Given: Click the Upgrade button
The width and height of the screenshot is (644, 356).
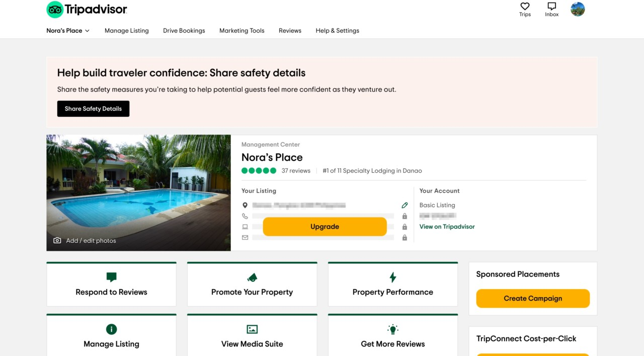Looking at the screenshot, I should click(325, 227).
